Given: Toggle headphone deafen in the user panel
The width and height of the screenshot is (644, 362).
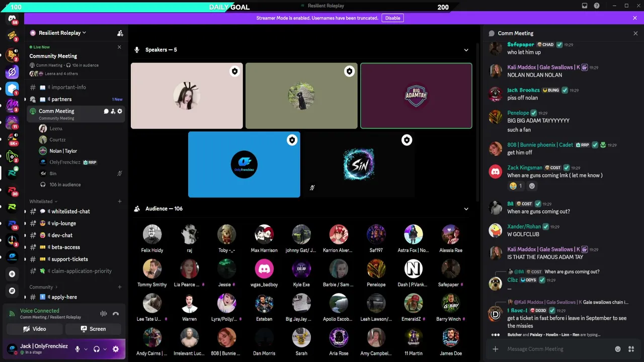Looking at the screenshot, I should click(x=97, y=349).
